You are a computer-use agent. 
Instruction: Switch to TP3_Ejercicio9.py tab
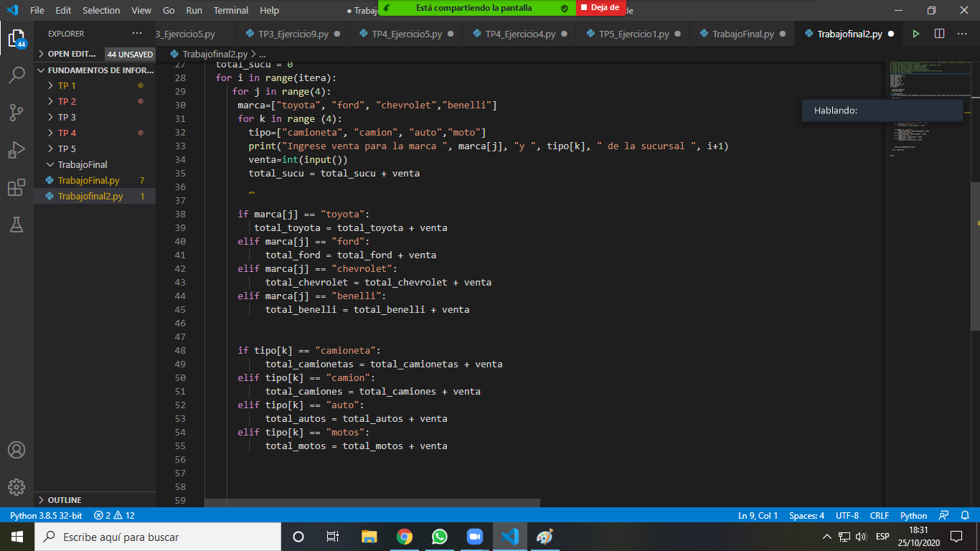coord(291,34)
